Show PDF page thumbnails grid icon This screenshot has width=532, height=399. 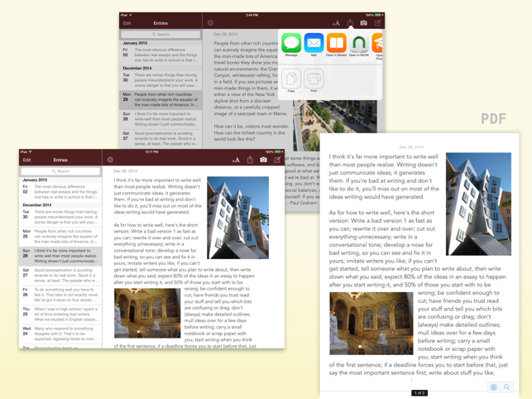pos(494,387)
